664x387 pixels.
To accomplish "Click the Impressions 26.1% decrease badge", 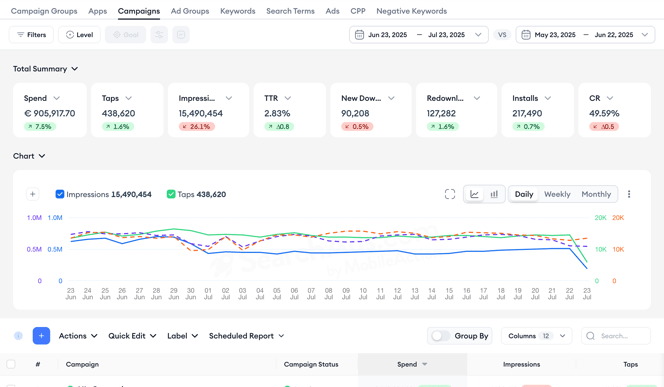I will [x=197, y=127].
